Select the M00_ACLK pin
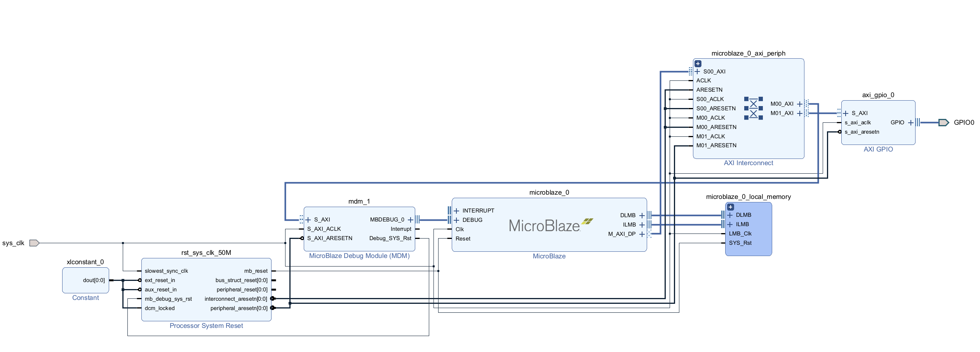This screenshot has width=980, height=352. click(710, 118)
